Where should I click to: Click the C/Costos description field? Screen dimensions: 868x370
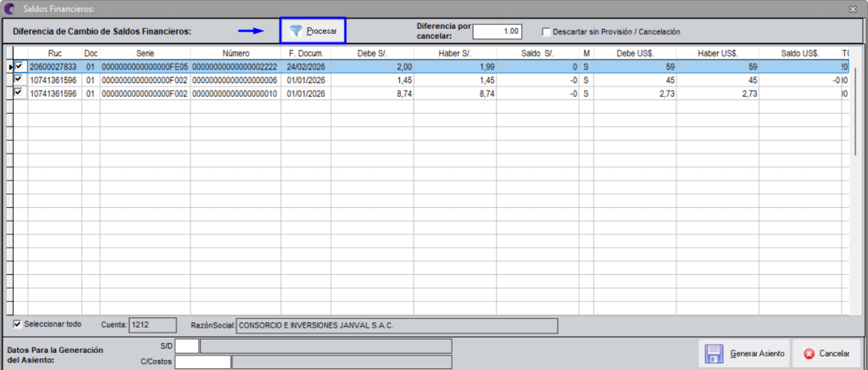342,362
